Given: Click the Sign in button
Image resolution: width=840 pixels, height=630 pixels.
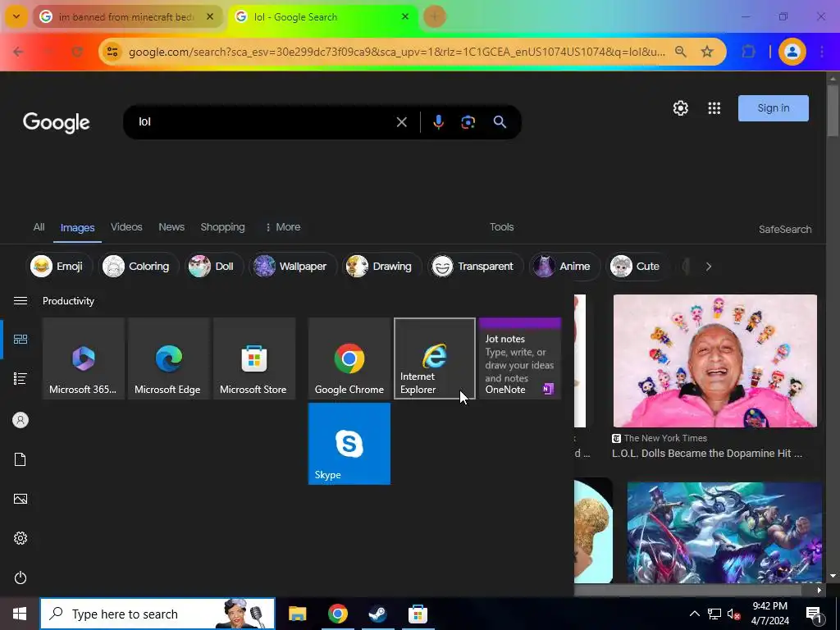Looking at the screenshot, I should coord(773,108).
